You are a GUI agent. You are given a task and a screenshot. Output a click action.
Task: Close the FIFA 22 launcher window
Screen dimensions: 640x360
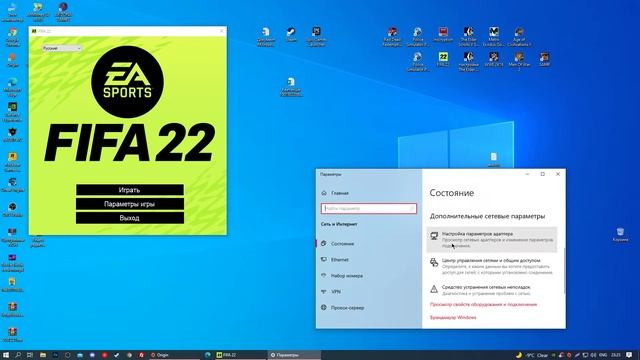[x=222, y=31]
